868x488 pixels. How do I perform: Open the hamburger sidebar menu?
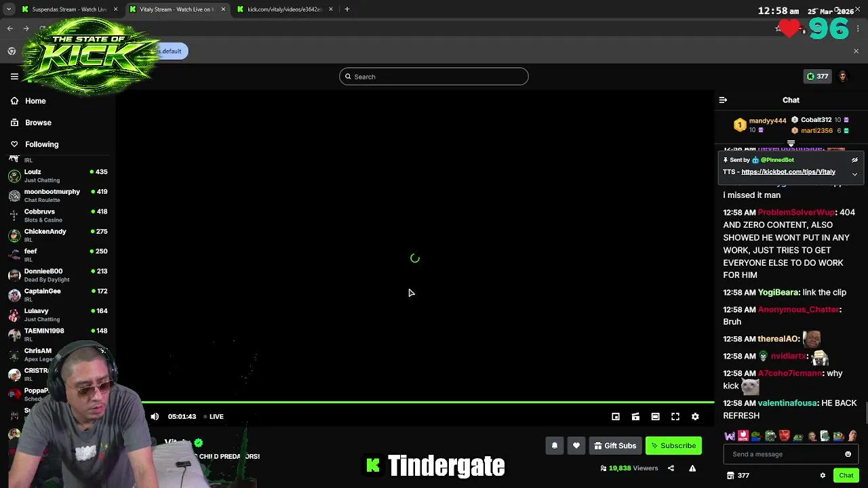coord(14,77)
